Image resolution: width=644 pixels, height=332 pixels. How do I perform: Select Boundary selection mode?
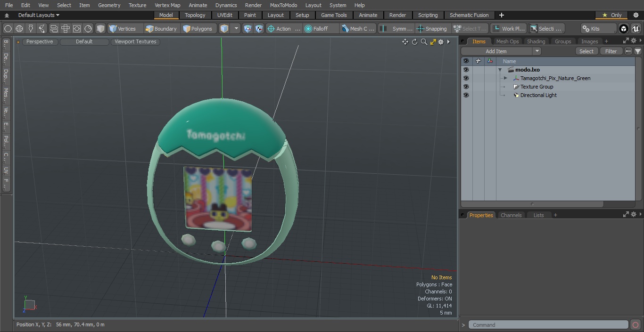pyautogui.click(x=161, y=29)
